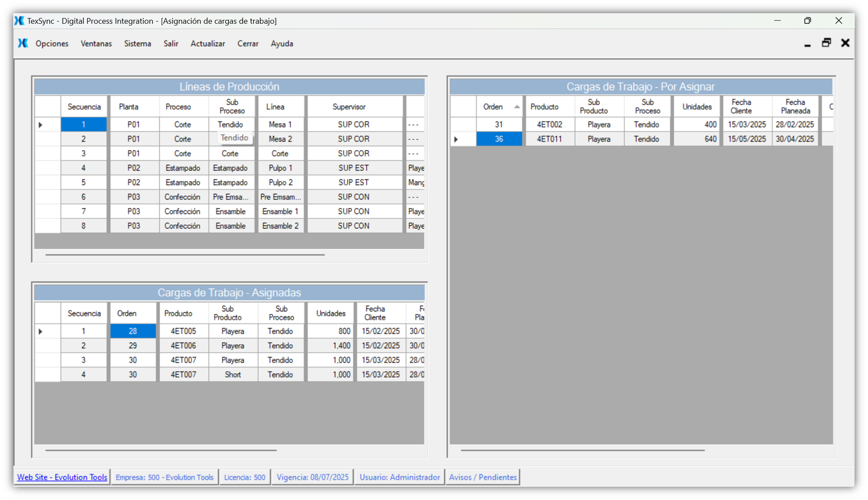This screenshot has height=500, width=868.
Task: Click the TexSync logo icon in menu bar
Action: [x=23, y=43]
